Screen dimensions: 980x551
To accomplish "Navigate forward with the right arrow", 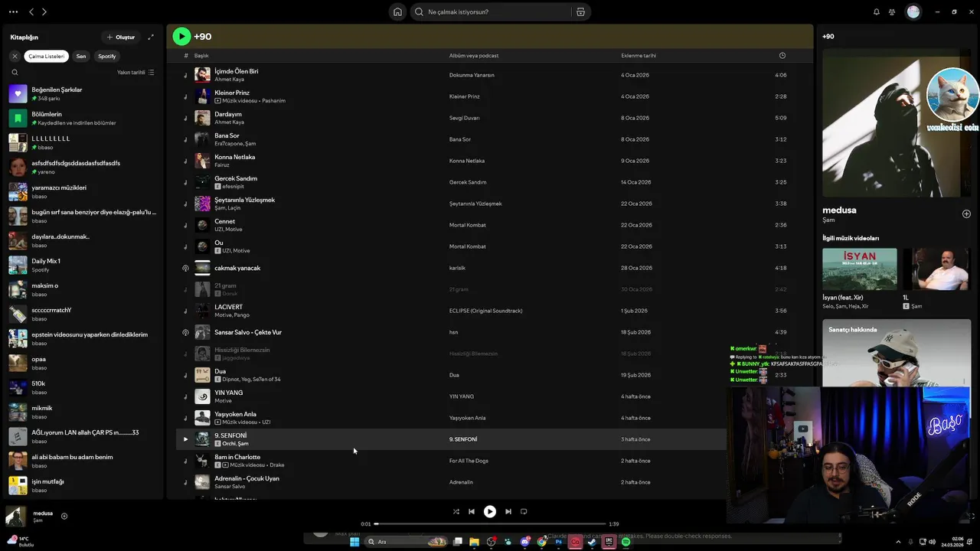I will tap(44, 12).
